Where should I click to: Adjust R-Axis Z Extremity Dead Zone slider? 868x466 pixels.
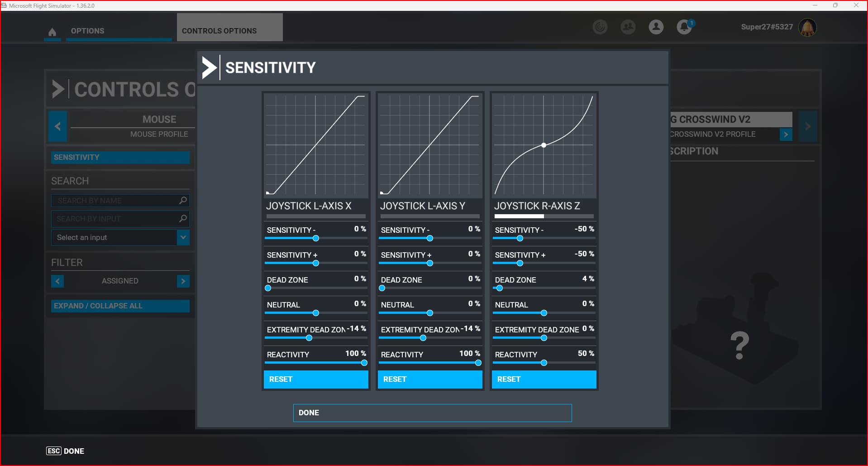click(x=544, y=338)
